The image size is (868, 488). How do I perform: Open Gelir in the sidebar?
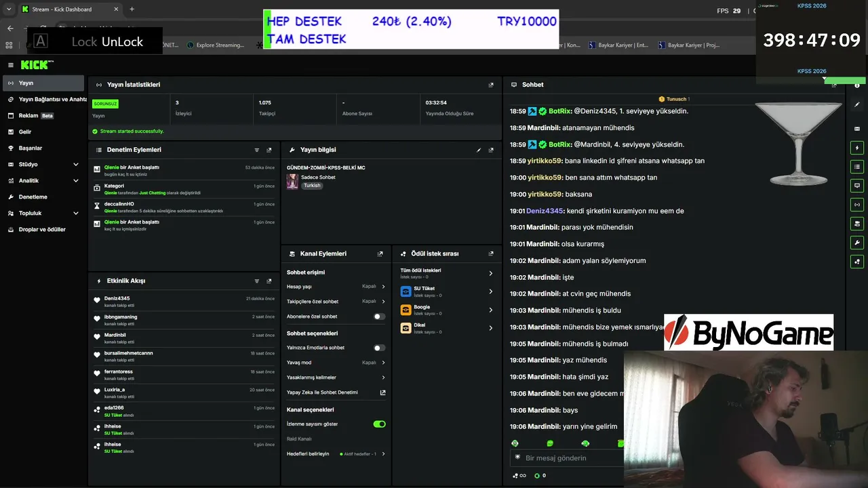(43, 132)
